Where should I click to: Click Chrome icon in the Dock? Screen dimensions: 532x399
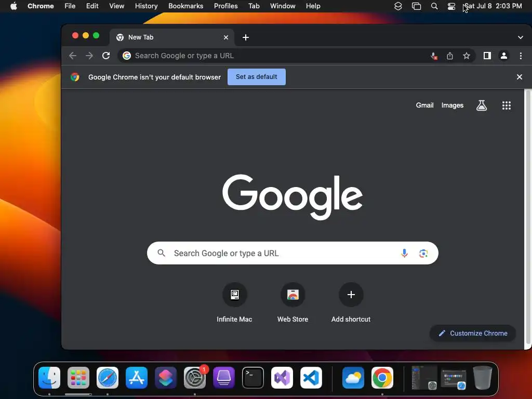[382, 378]
